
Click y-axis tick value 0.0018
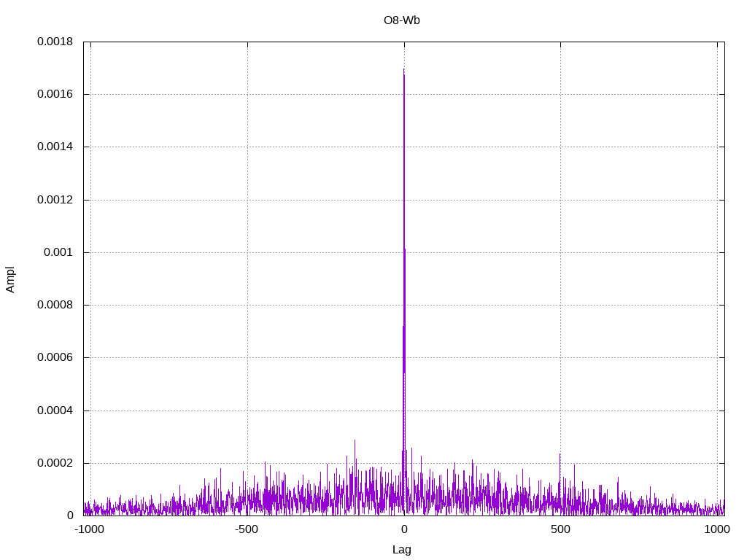[x=55, y=42]
